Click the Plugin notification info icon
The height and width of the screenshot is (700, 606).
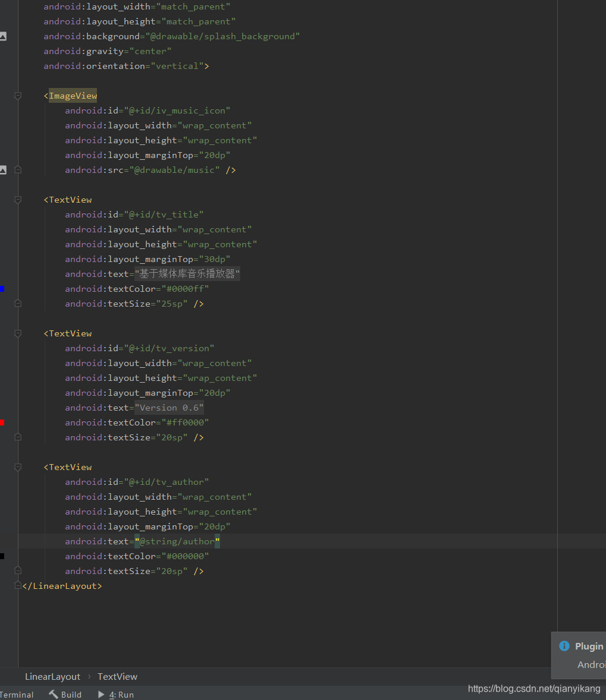(564, 646)
